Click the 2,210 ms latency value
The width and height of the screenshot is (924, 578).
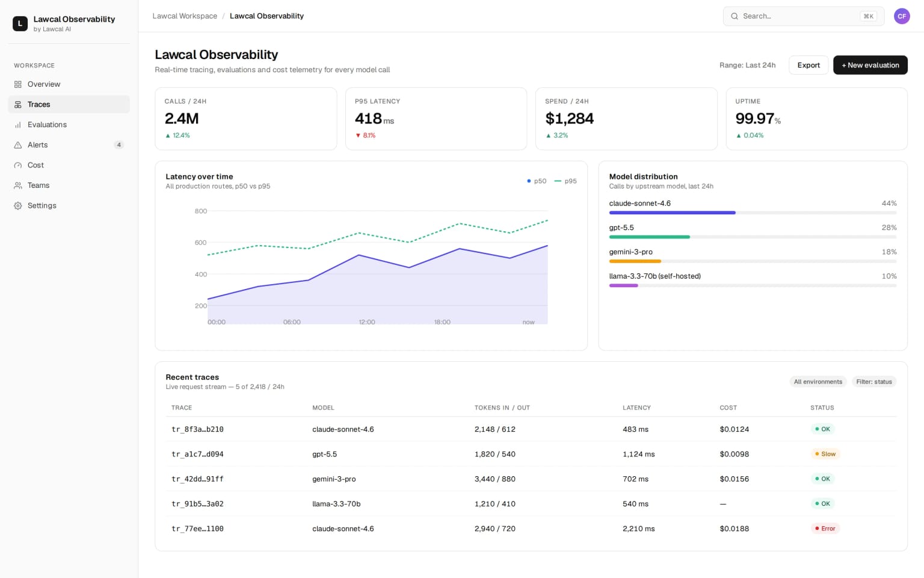coord(639,529)
